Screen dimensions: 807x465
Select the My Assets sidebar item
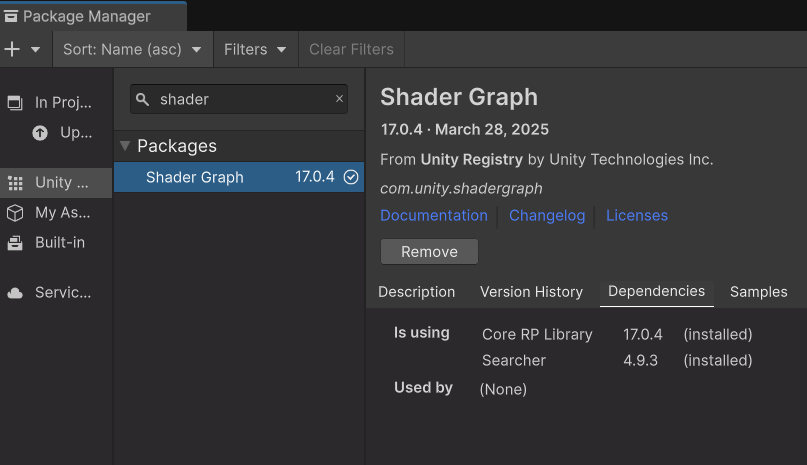tap(56, 213)
